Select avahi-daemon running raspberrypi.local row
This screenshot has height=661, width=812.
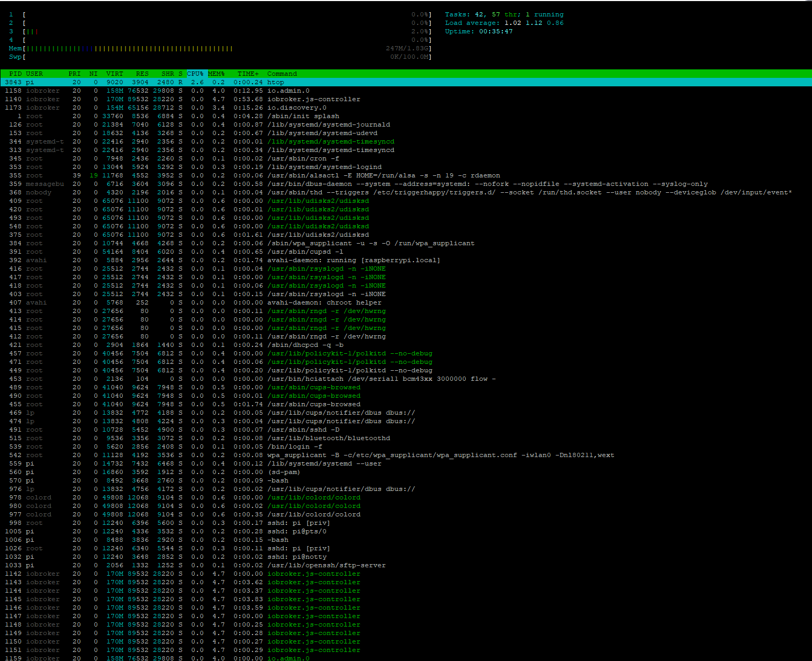tap(406, 260)
